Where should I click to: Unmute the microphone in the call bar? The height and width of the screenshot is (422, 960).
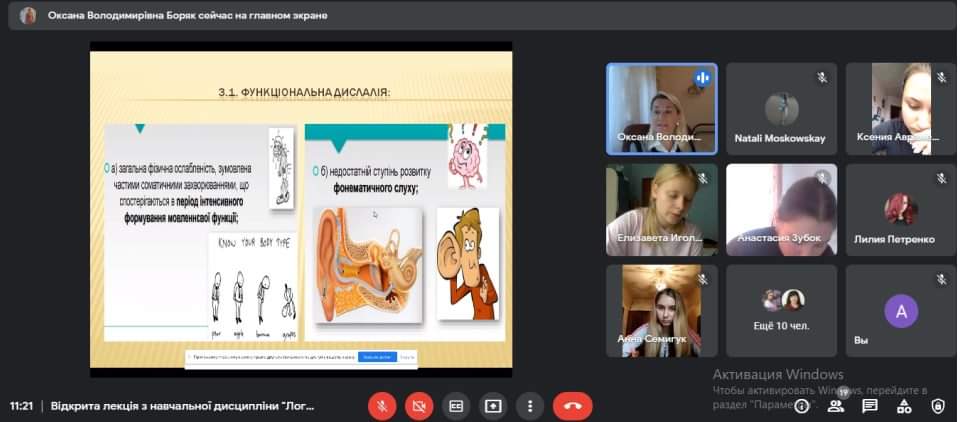click(381, 406)
